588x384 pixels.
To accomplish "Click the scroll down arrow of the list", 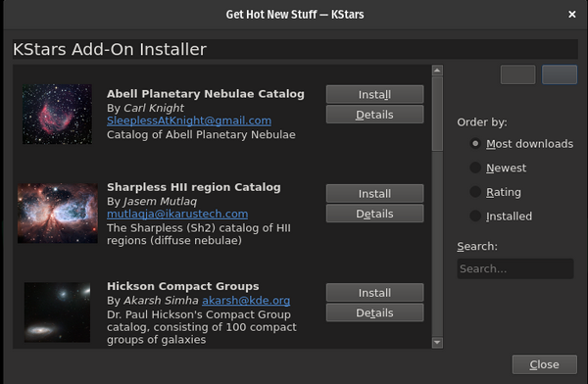I will pyautogui.click(x=437, y=343).
